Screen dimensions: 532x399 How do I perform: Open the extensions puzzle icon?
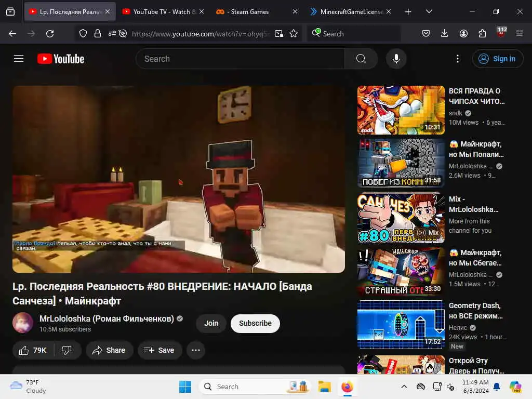(482, 33)
